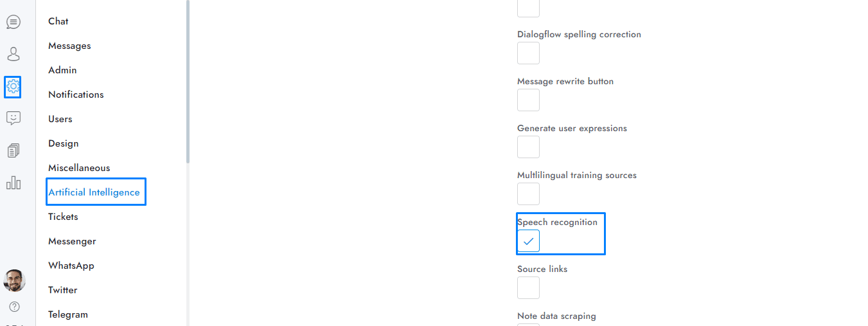Click the admin profile avatar
The width and height of the screenshot is (868, 326).
pos(14,280)
